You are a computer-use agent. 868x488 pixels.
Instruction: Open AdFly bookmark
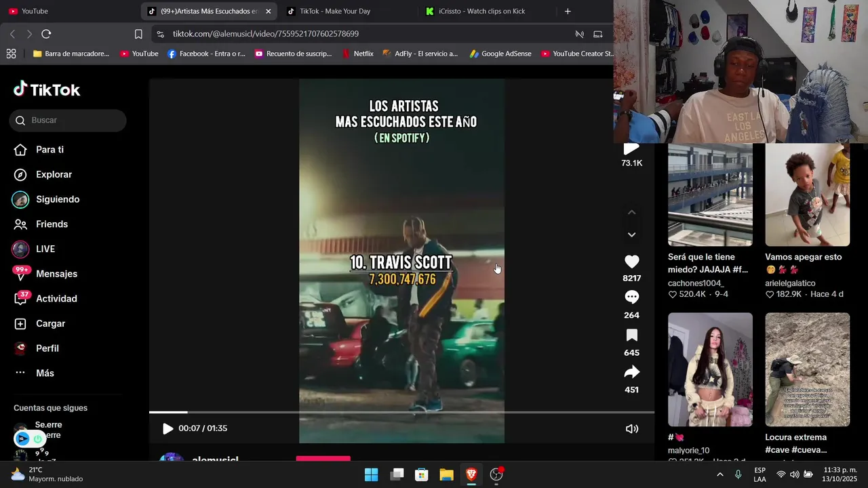tap(420, 54)
